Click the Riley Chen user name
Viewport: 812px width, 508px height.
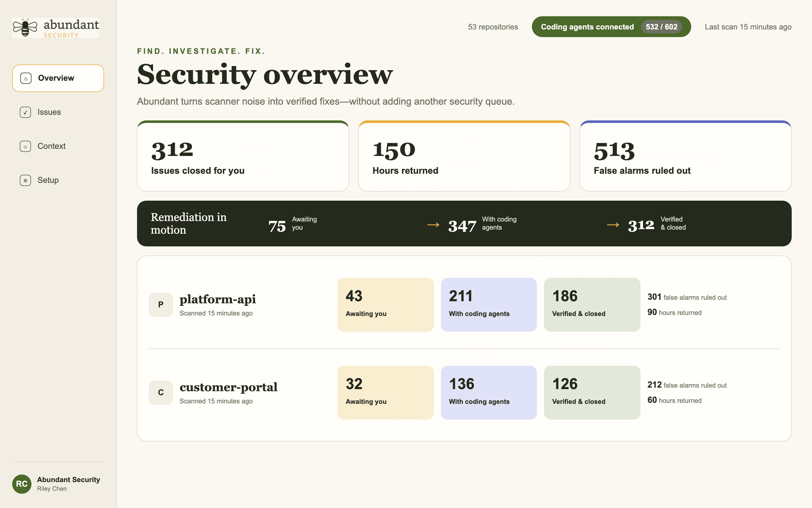pos(52,489)
